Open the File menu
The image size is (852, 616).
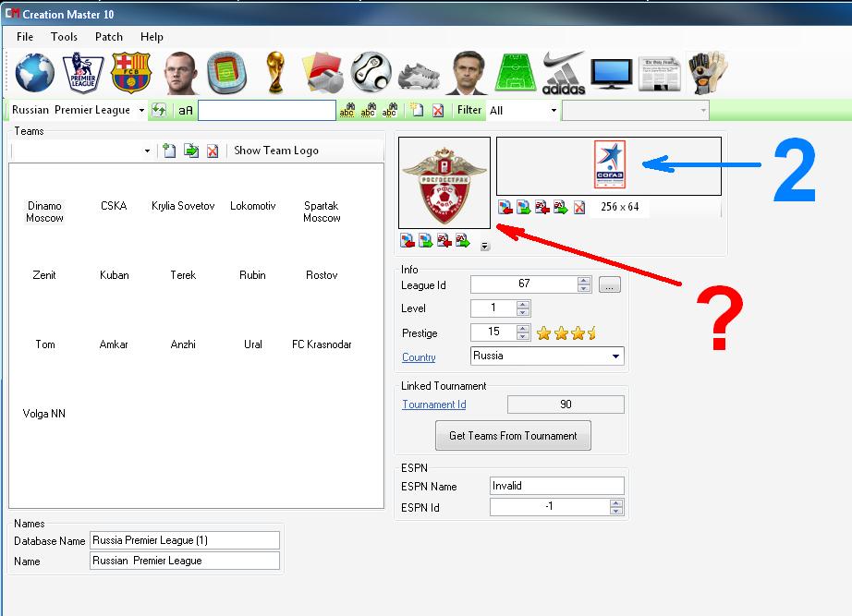[25, 37]
